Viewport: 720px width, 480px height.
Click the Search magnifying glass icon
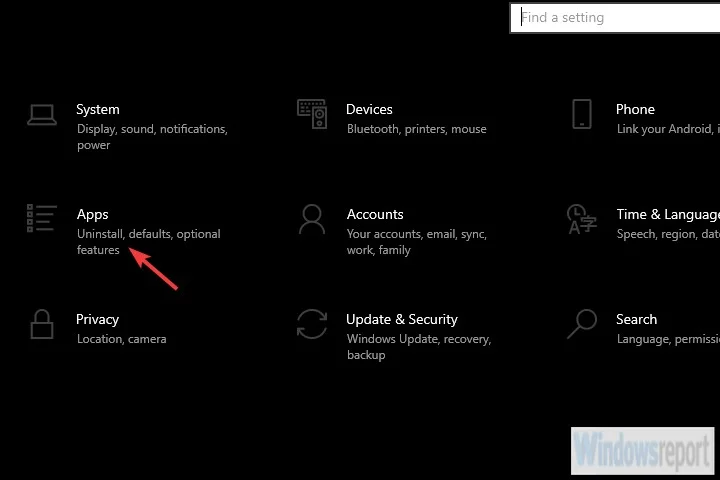click(581, 323)
